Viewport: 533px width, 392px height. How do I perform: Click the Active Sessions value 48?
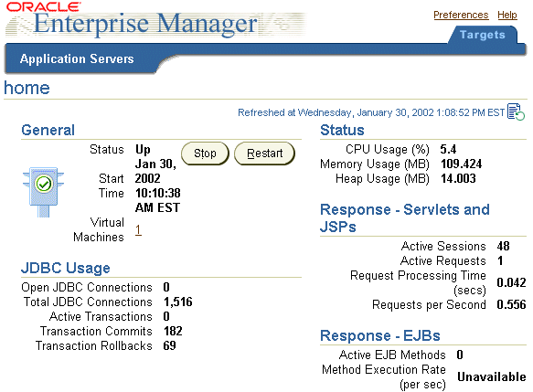(x=503, y=246)
